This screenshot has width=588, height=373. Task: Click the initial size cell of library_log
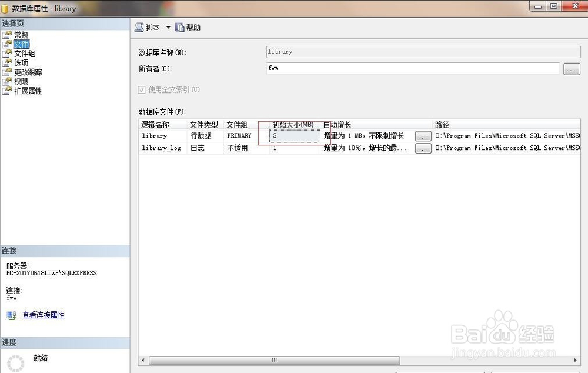pos(295,148)
